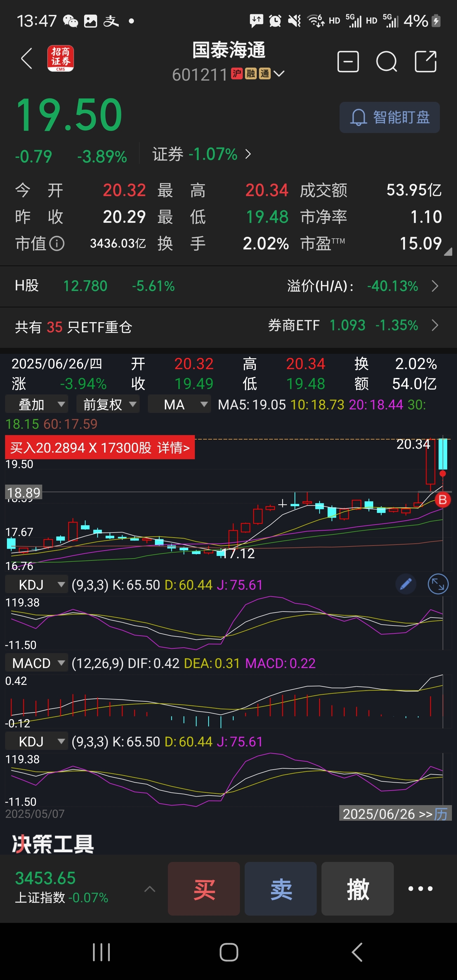Tap Android navigation back button
Screen dimensions: 457x980
[357, 952]
